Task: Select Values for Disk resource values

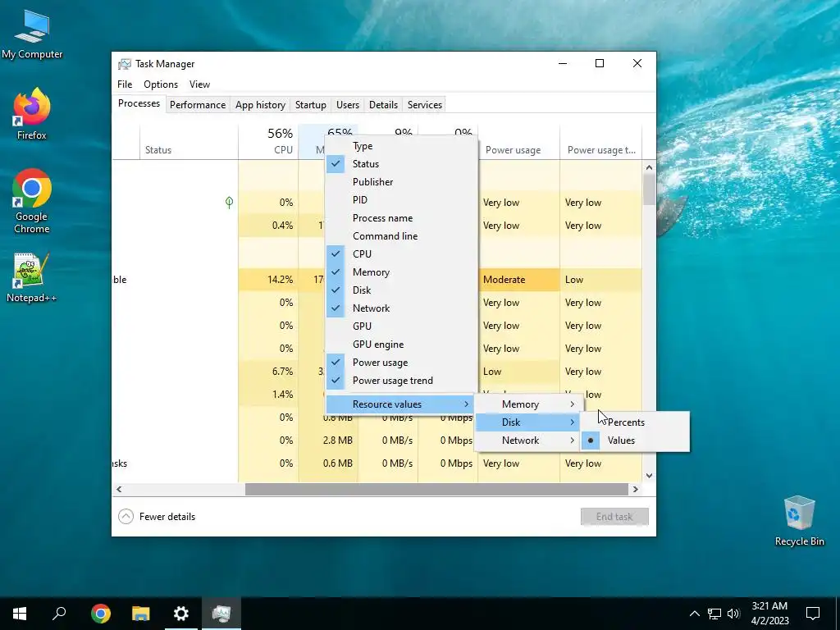Action: [635, 441]
